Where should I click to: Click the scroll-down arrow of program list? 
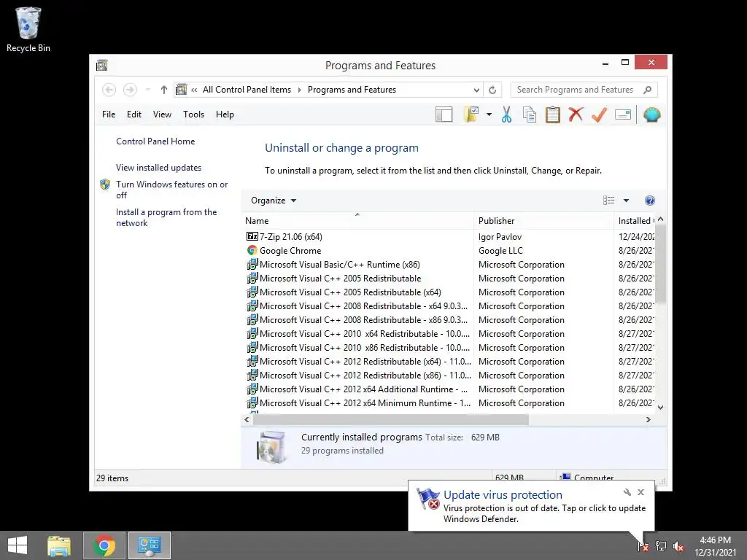660,407
